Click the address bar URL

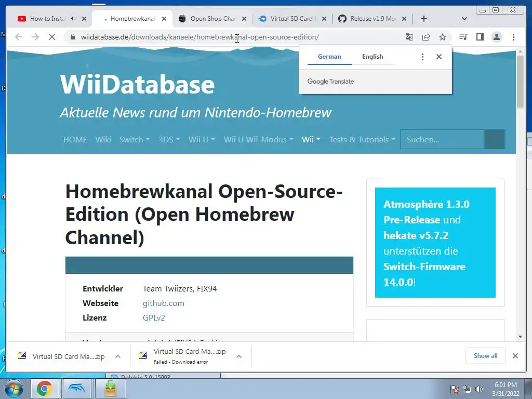(200, 37)
